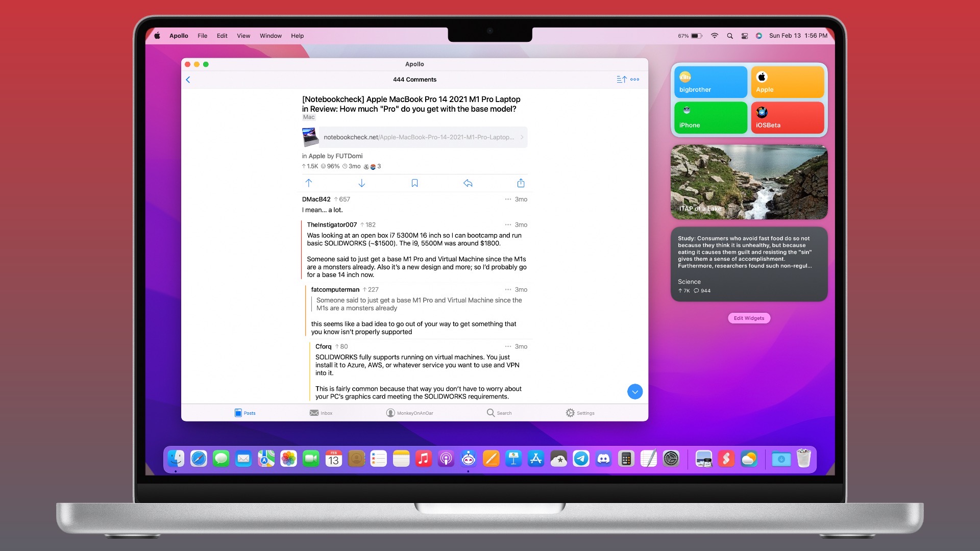Open the comment sort options icon
Screen dimensions: 980x551
click(x=621, y=80)
